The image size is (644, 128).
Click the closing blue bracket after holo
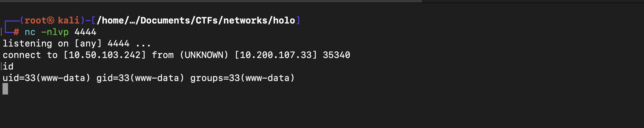[298, 20]
